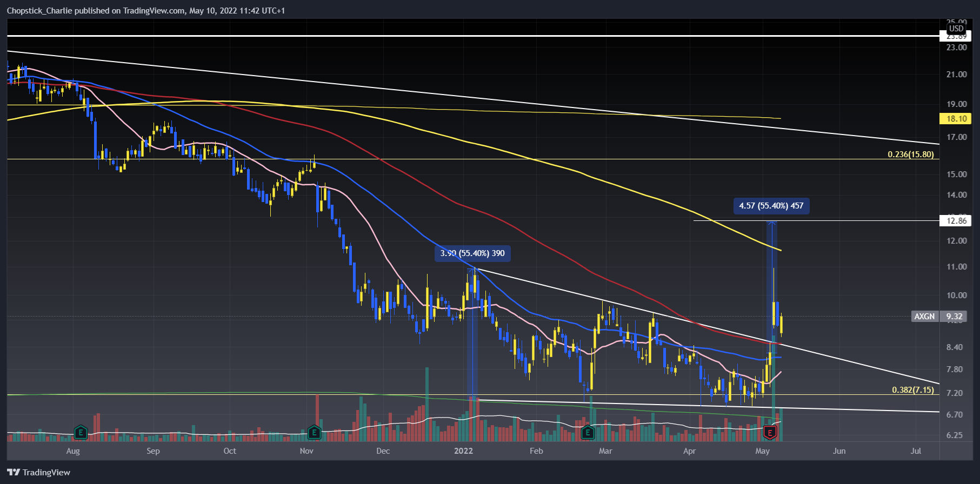Click the earnings marker near August

[x=81, y=432]
